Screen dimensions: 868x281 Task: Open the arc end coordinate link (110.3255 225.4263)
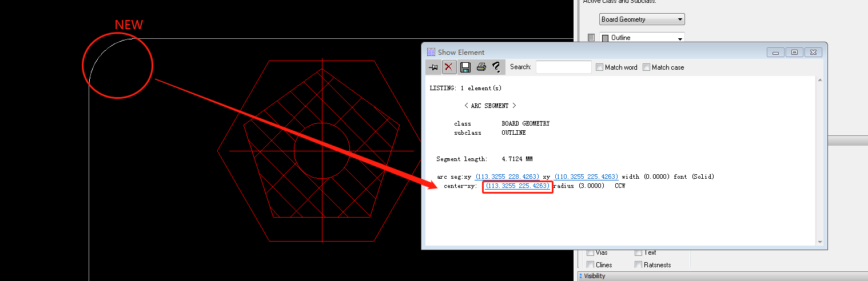[586, 177]
